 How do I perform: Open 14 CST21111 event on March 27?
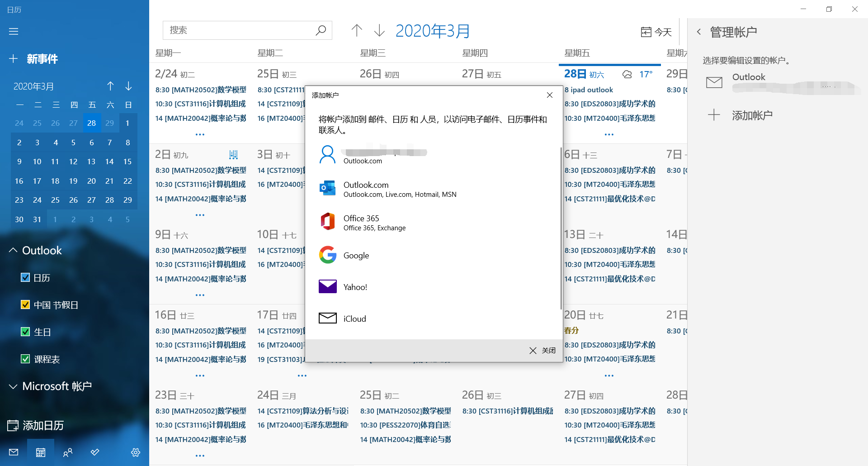(610, 439)
